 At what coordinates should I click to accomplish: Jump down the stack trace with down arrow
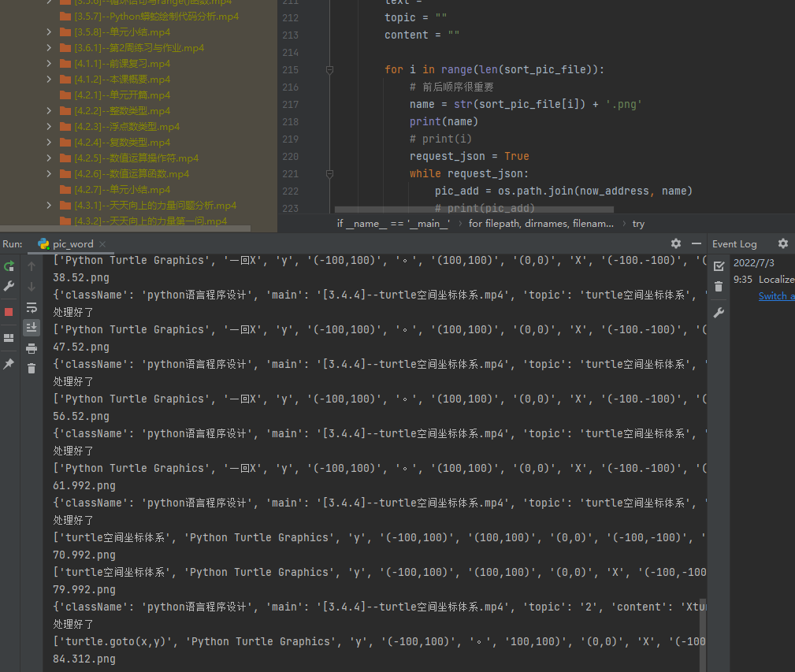point(32,287)
